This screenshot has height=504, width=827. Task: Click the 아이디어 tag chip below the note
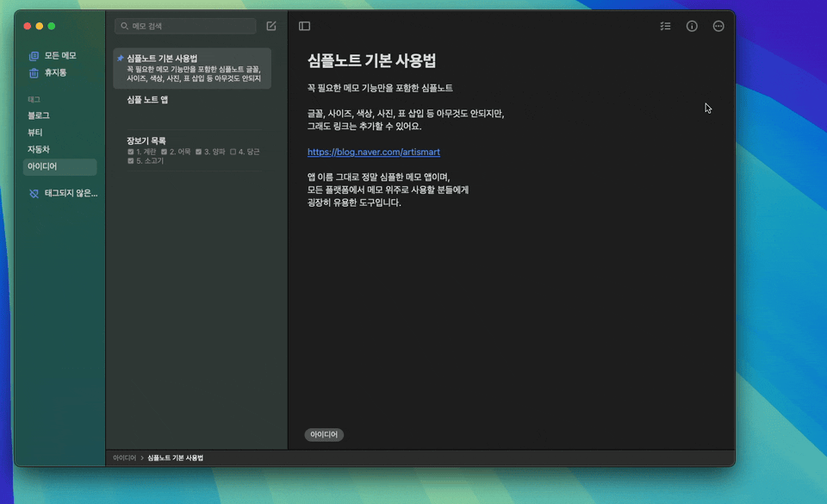pos(324,434)
